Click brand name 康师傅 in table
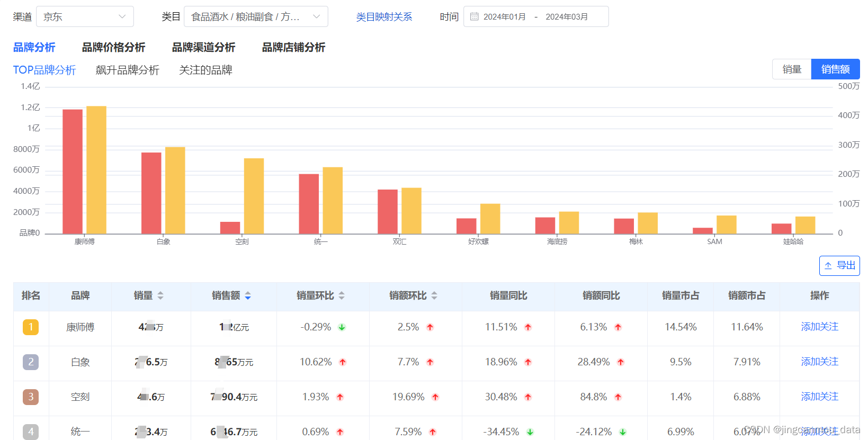This screenshot has width=868, height=440. coord(80,327)
